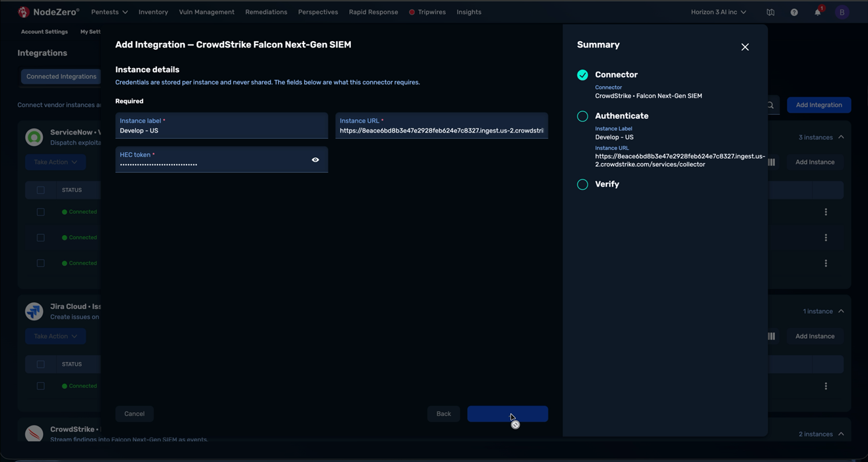The height and width of the screenshot is (462, 868).
Task: Click the Verify step circle
Action: [583, 185]
